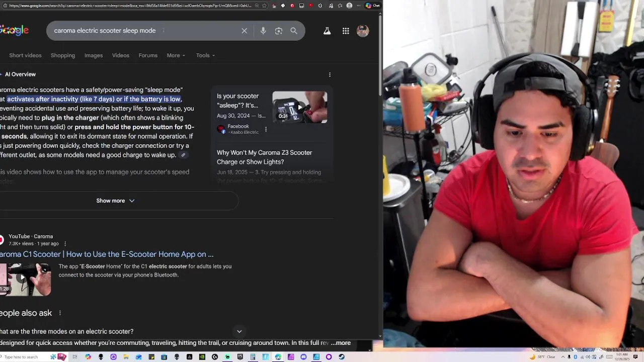Open Steam from the taskbar
This screenshot has height=362, width=644.
point(342,357)
